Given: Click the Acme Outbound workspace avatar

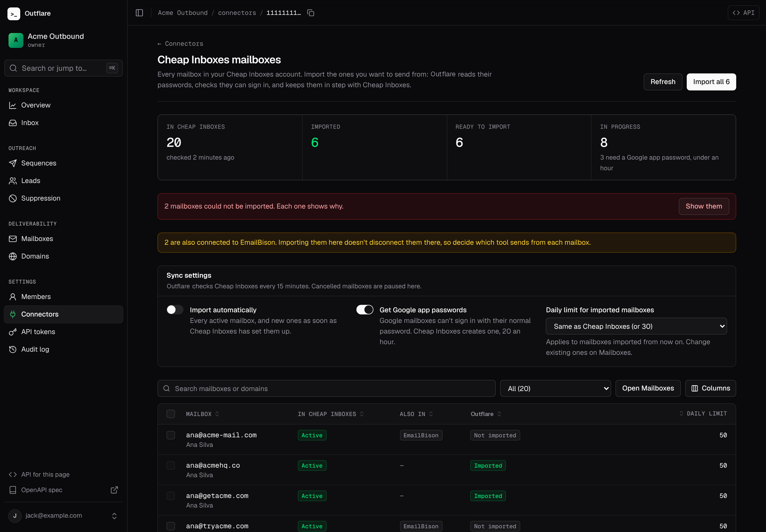Looking at the screenshot, I should click(x=16, y=40).
